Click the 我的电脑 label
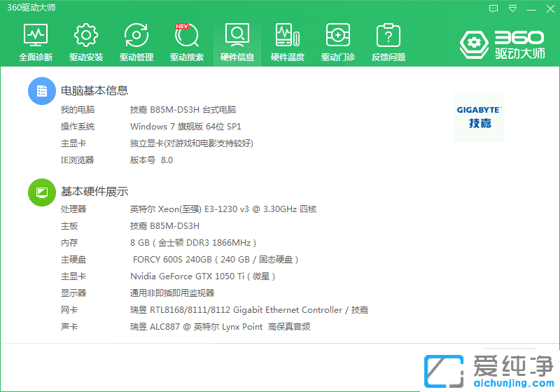Image resolution: width=560 pixels, height=392 pixels. click(x=78, y=110)
